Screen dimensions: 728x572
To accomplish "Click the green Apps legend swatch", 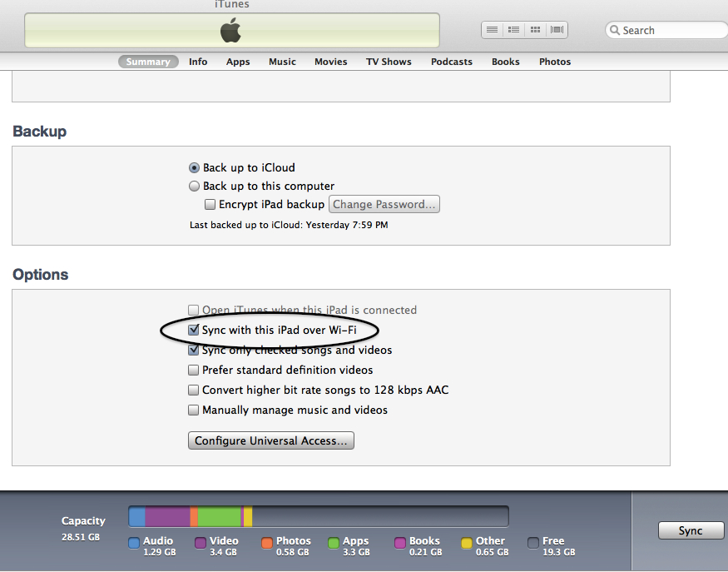I will pos(334,543).
